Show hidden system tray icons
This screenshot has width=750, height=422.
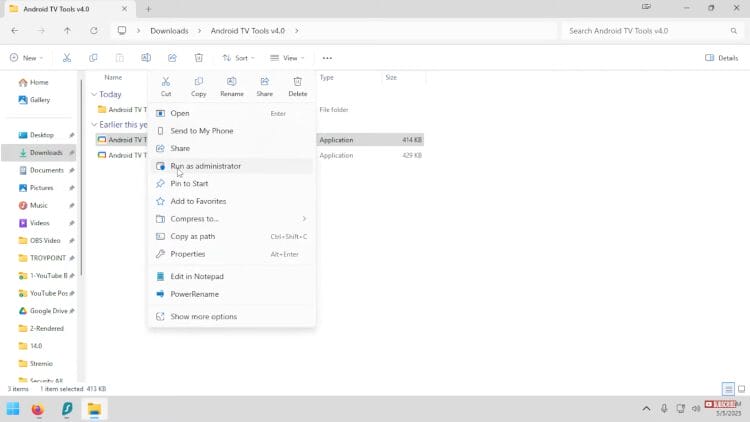646,409
